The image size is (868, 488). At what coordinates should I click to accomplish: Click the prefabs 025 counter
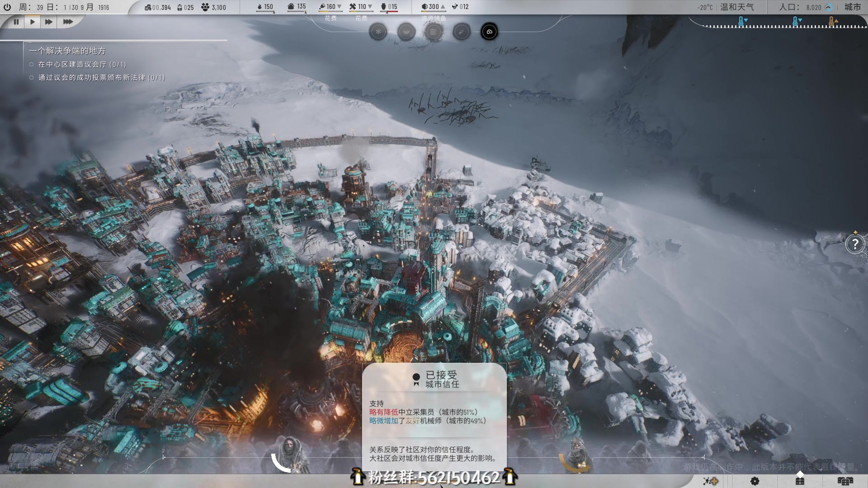(185, 7)
